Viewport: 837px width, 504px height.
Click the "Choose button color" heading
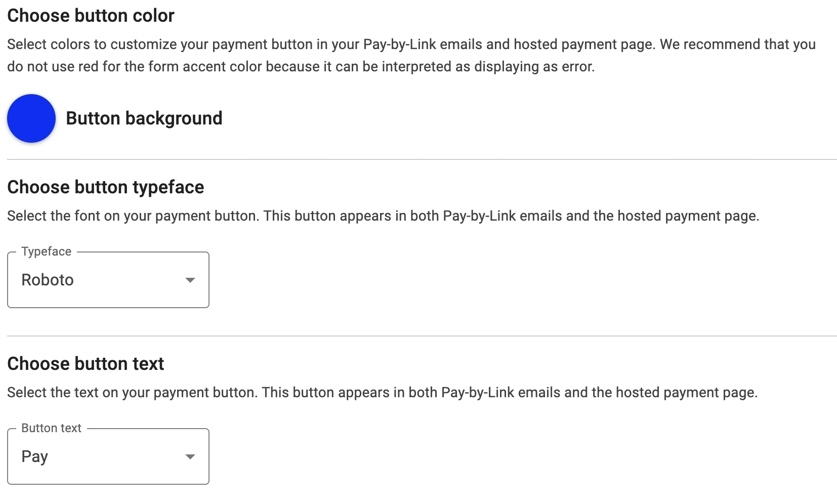(x=91, y=16)
